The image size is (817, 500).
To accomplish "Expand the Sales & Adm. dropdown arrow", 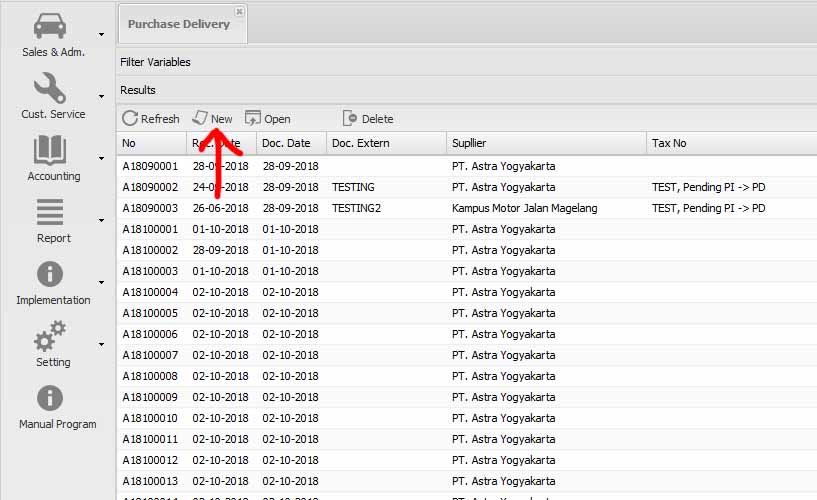I will (x=102, y=35).
